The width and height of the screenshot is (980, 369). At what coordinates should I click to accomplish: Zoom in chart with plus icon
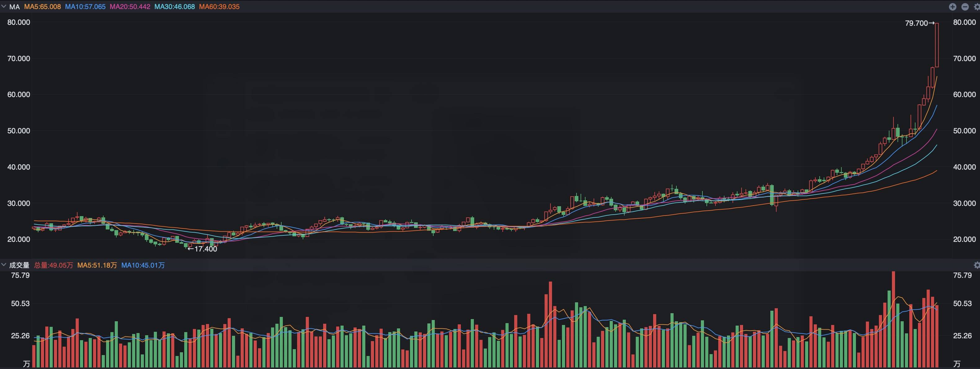(953, 7)
